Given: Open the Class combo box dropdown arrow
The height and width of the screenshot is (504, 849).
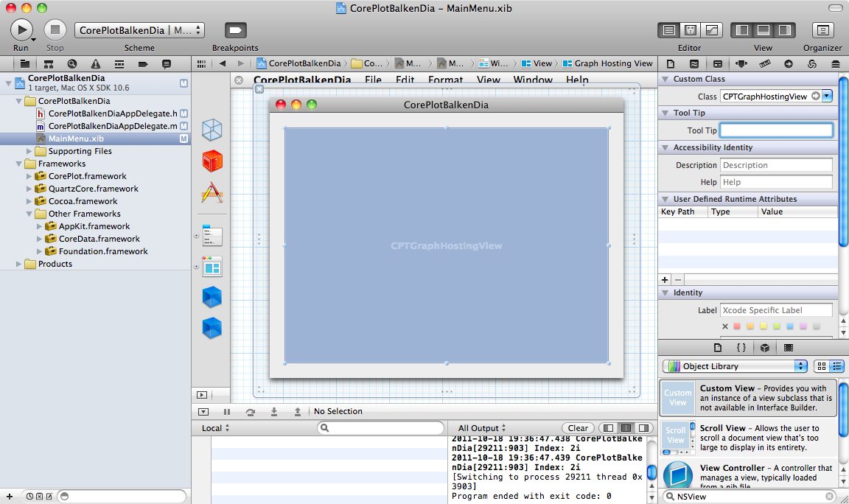Looking at the screenshot, I should 827,97.
